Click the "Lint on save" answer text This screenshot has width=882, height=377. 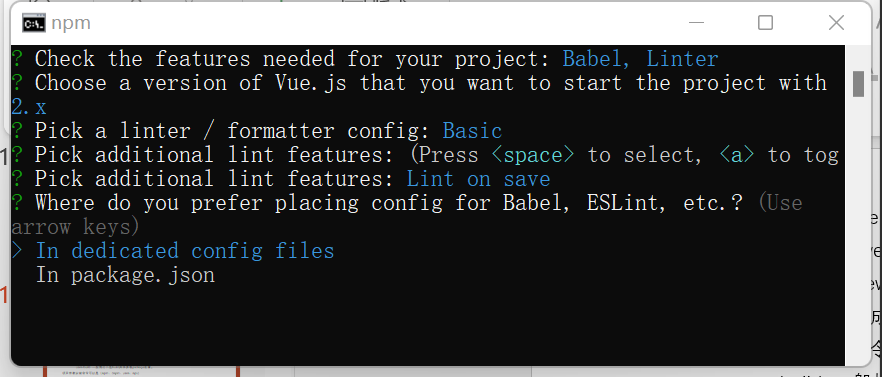479,179
